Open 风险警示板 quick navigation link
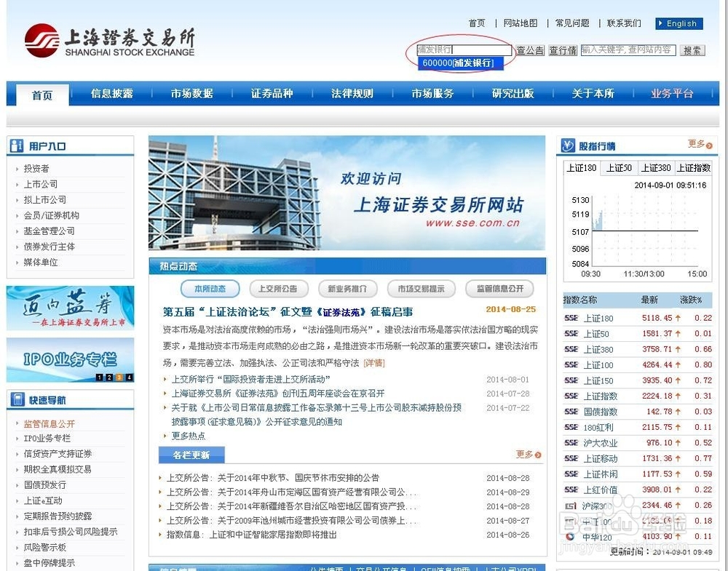The height and width of the screenshot is (571, 728). (45, 548)
